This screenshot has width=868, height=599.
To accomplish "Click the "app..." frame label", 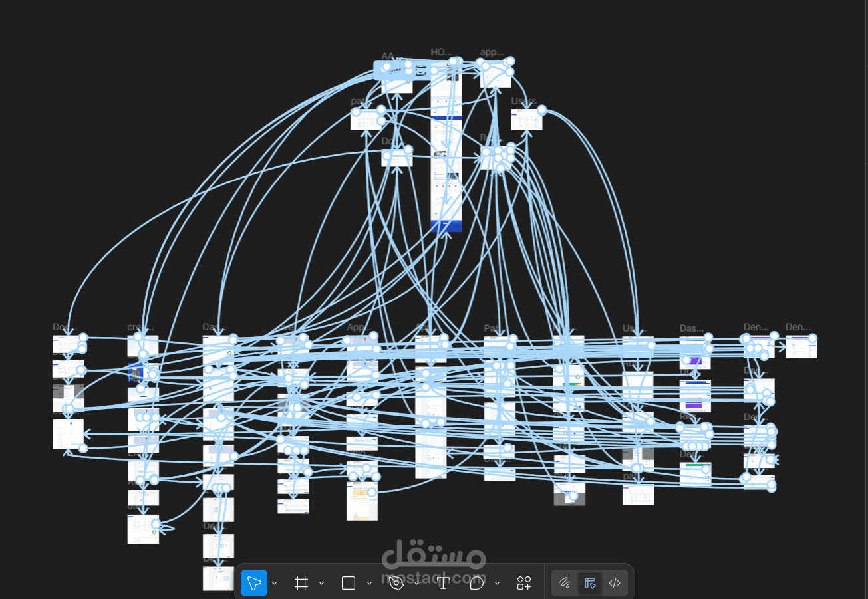I will [492, 53].
